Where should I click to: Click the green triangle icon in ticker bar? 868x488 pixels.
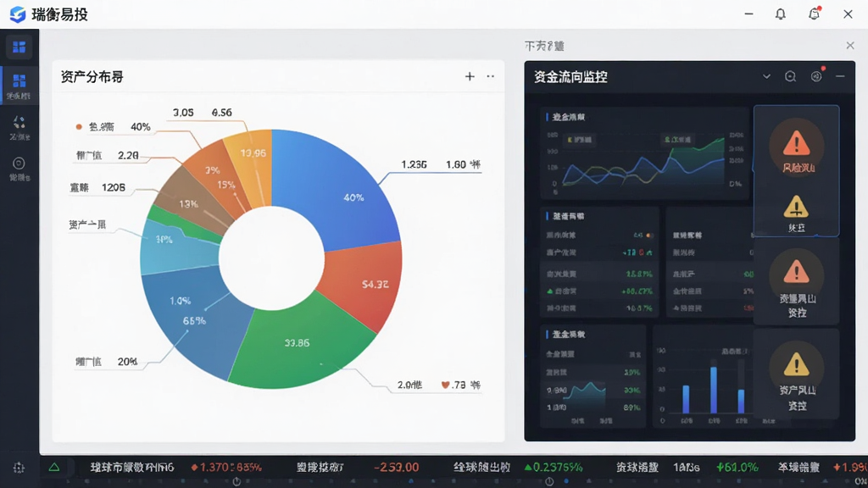click(53, 467)
